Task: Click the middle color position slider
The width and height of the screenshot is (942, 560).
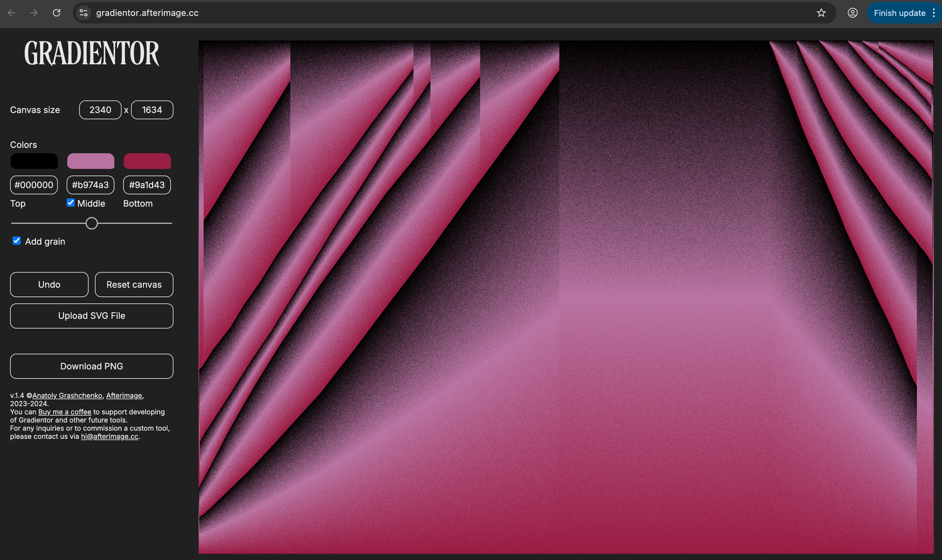Action: tap(92, 223)
